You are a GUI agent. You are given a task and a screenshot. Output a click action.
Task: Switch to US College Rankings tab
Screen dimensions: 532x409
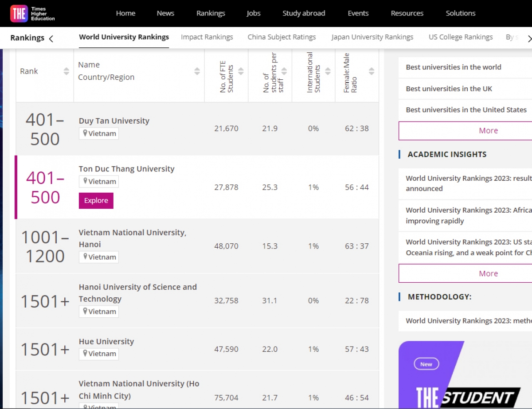click(461, 37)
